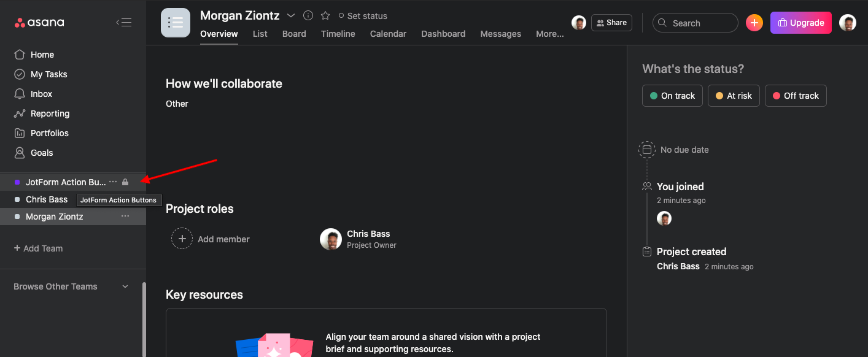Click the orange plus quick-add icon
The image size is (868, 357).
tap(754, 23)
